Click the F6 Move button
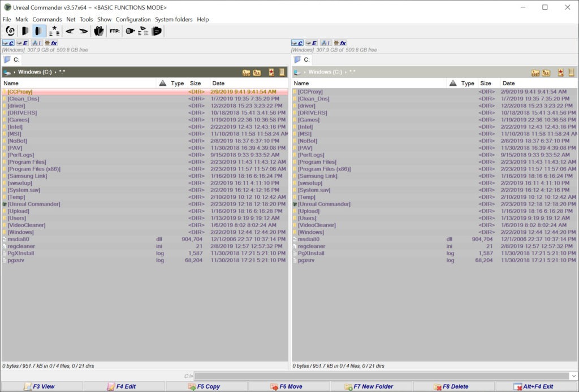Image resolution: width=579 pixels, height=392 pixels. click(289, 386)
